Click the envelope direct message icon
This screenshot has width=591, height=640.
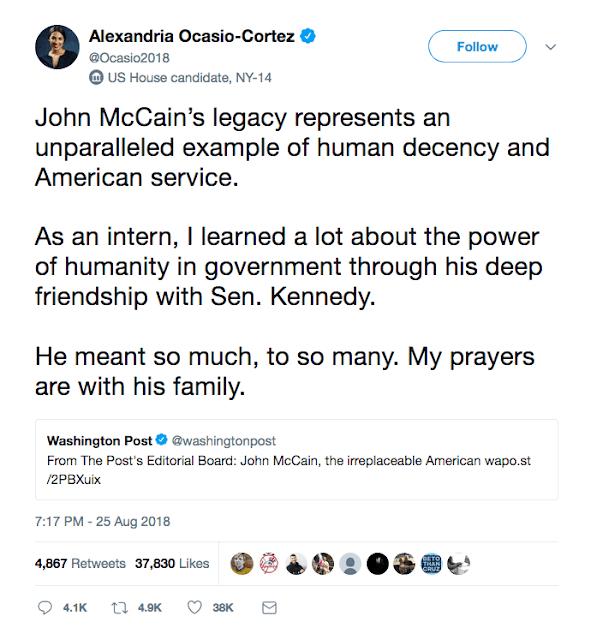269,608
